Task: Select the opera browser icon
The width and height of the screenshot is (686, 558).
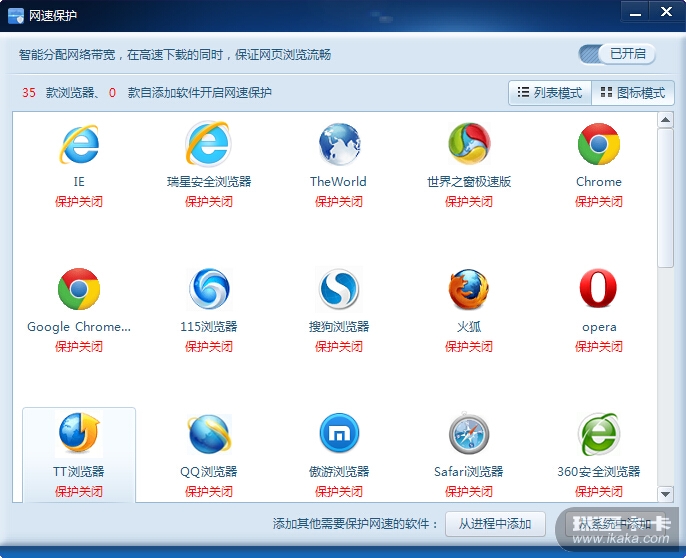Action: (598, 288)
